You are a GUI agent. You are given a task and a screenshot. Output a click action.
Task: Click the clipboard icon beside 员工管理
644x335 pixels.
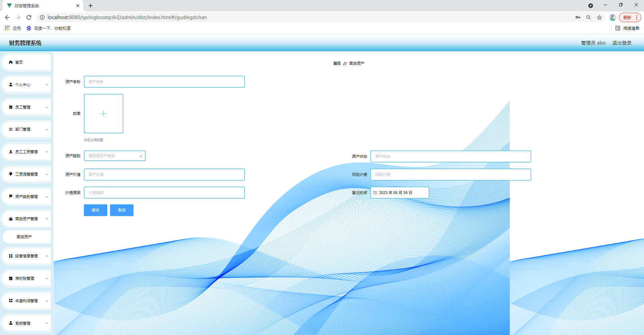click(x=11, y=107)
